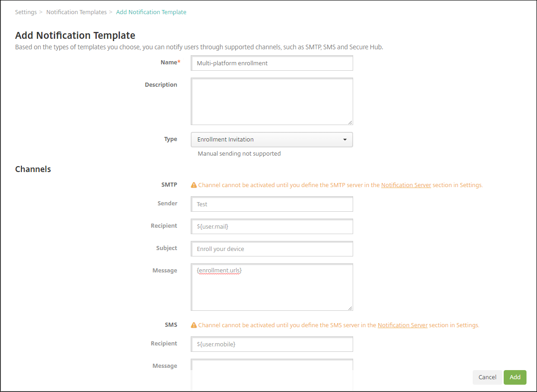
Task: Click the 'Add Notification Template' page heading
Action: pos(75,35)
